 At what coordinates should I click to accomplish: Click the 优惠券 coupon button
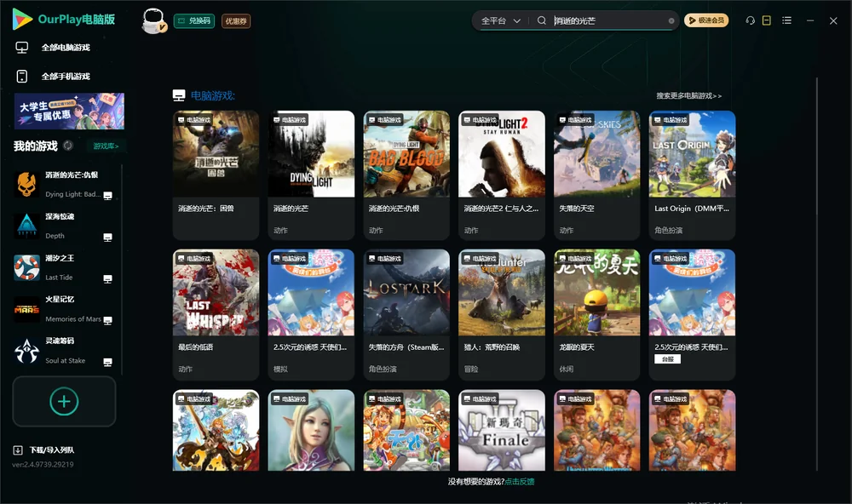236,21
